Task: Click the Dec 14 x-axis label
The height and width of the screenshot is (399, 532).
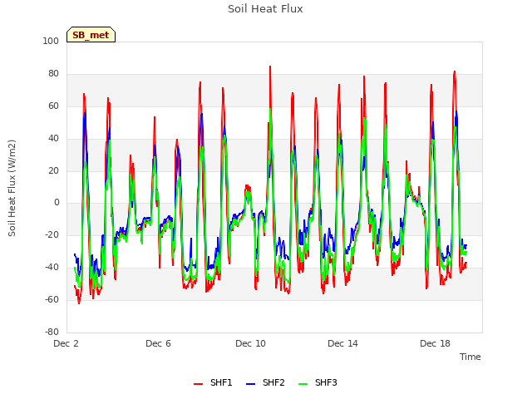Action: coord(342,343)
